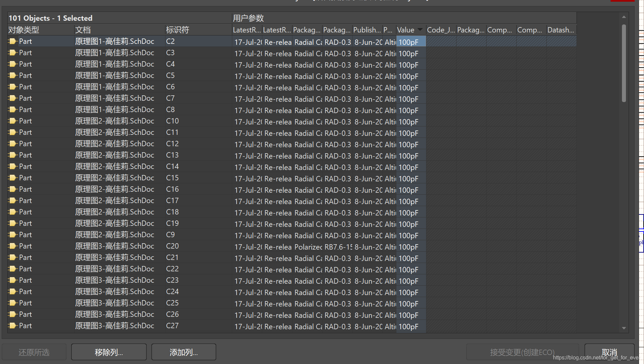Click 原理图2-高佳莉.SchDoc in row C14
The image size is (644, 364).
(x=120, y=167)
